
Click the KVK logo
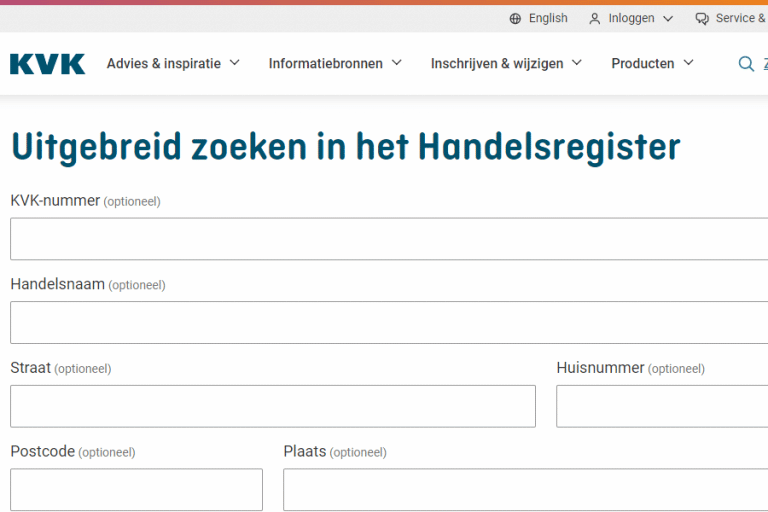pyautogui.click(x=48, y=64)
